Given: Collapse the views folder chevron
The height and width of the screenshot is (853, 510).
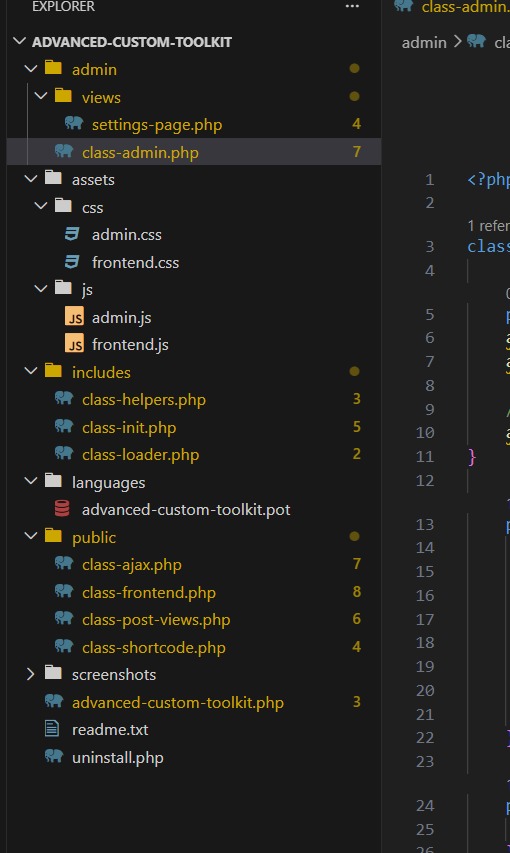Looking at the screenshot, I should click(41, 97).
